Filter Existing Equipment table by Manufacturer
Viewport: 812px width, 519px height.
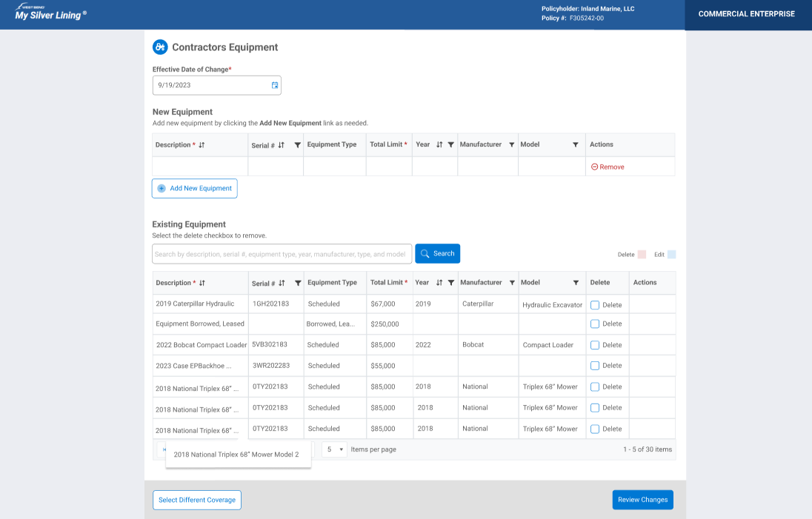tap(512, 283)
